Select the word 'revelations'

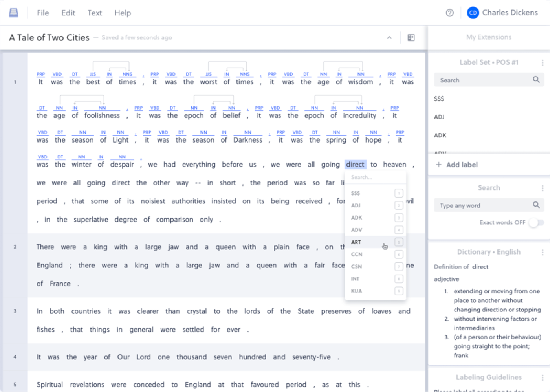pos(87,385)
